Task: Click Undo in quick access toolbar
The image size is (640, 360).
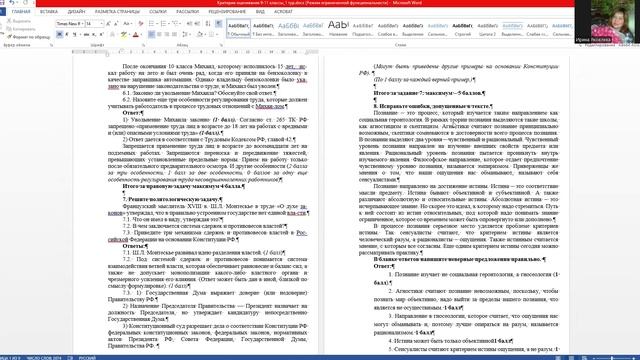Action: point(12,3)
